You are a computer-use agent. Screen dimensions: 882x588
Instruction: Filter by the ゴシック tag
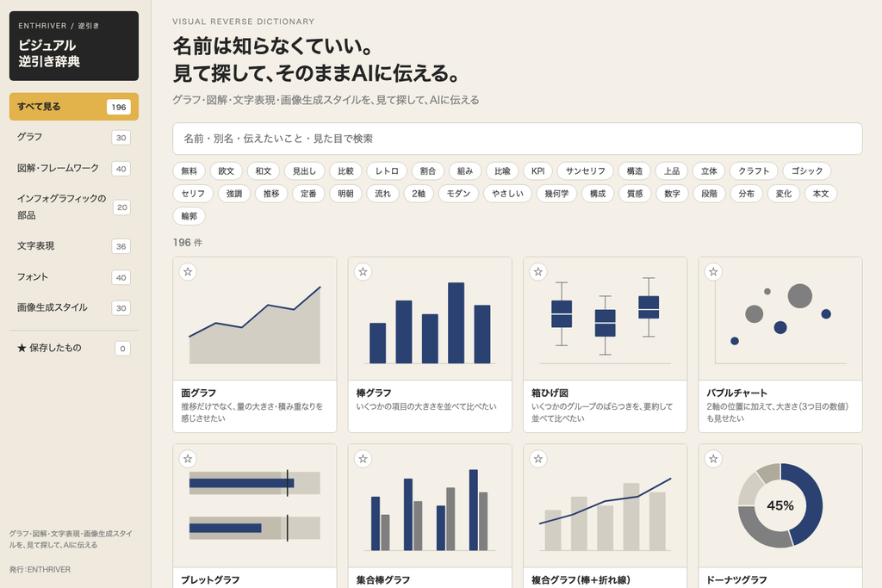click(806, 171)
